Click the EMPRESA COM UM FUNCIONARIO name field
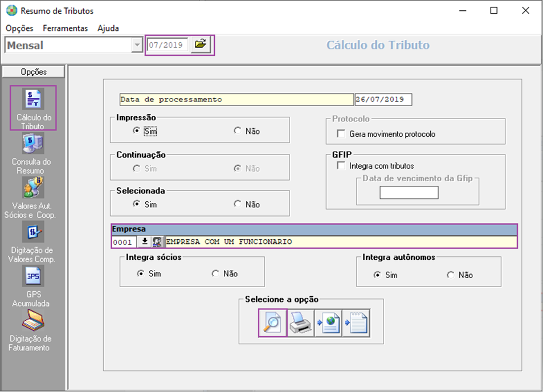Image resolution: width=543 pixels, height=392 pixels. (341, 242)
